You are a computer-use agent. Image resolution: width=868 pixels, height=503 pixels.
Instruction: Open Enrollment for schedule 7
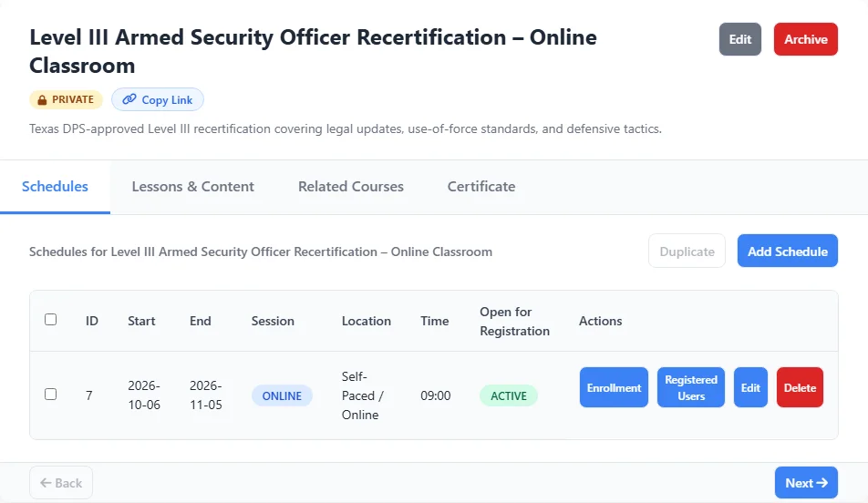click(x=614, y=387)
